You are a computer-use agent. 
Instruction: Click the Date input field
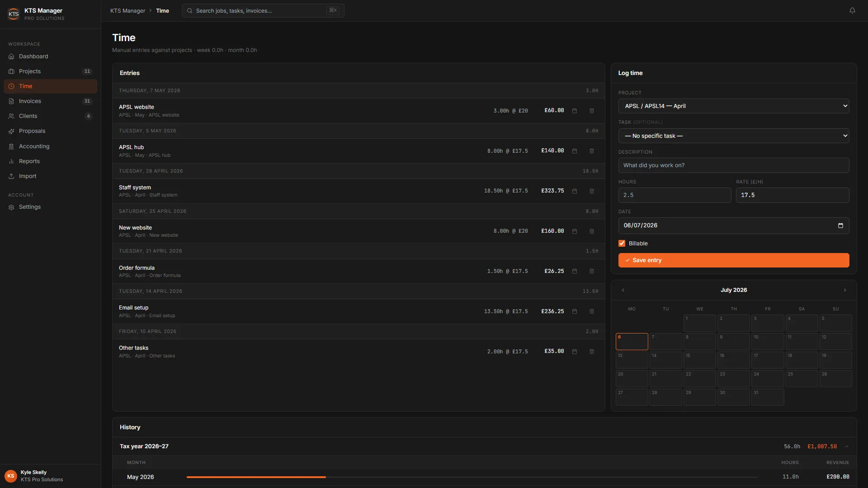click(x=733, y=225)
